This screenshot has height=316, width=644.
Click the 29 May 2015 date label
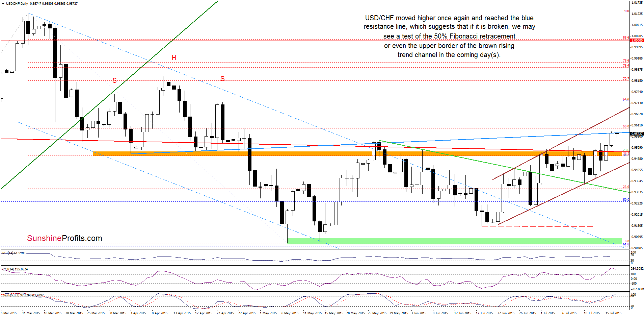(x=399, y=313)
